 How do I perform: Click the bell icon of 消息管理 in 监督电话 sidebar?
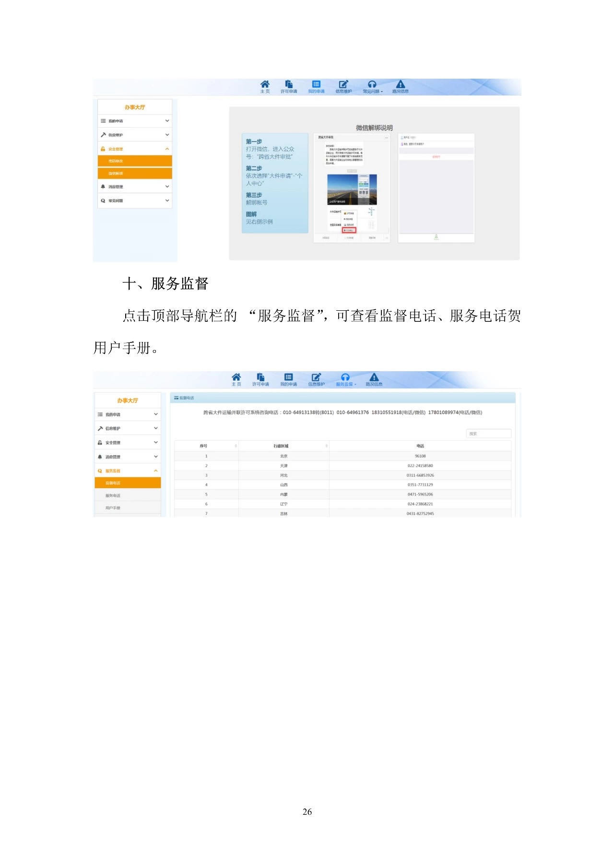[100, 457]
